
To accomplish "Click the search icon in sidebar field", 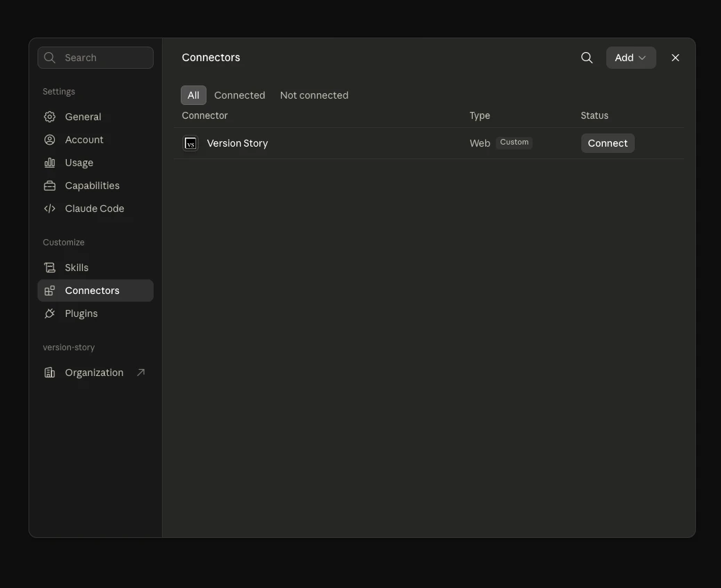I will click(x=49, y=58).
